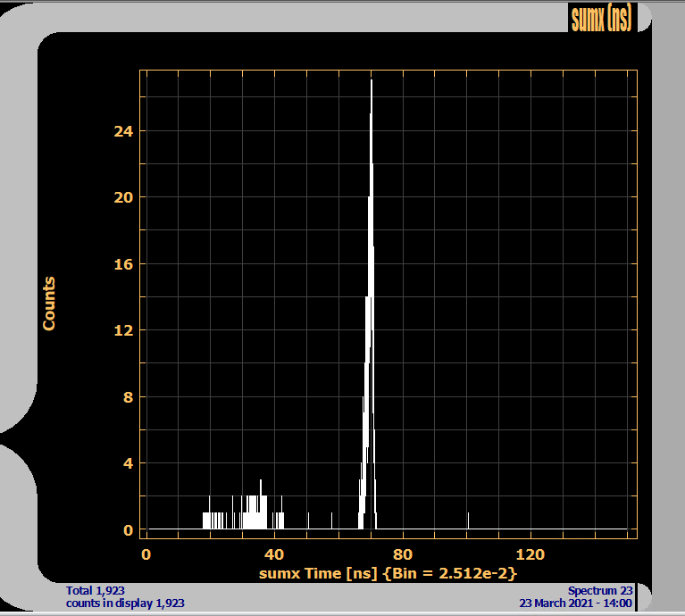Click the y-axis tick label 8
Viewport: 685px width, 616px height.
(128, 397)
